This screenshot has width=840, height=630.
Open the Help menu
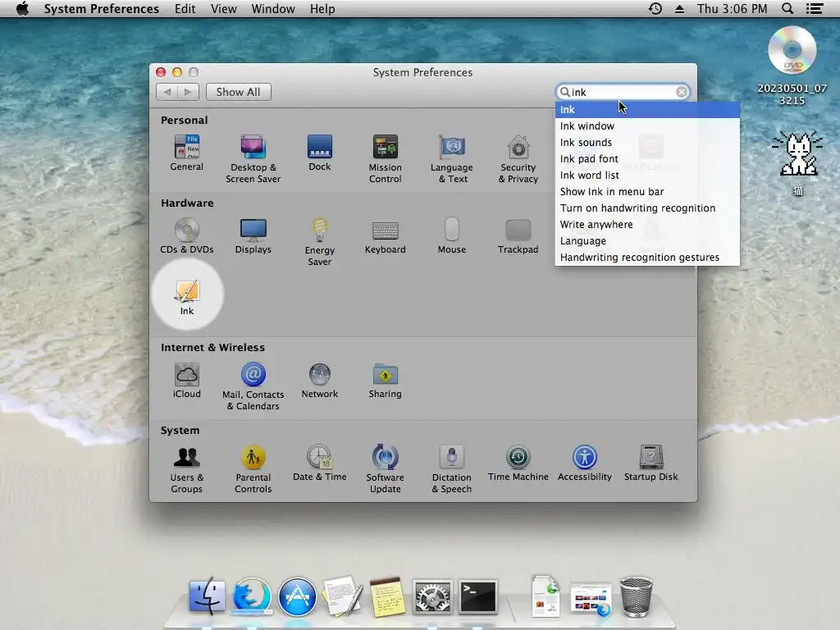(322, 8)
